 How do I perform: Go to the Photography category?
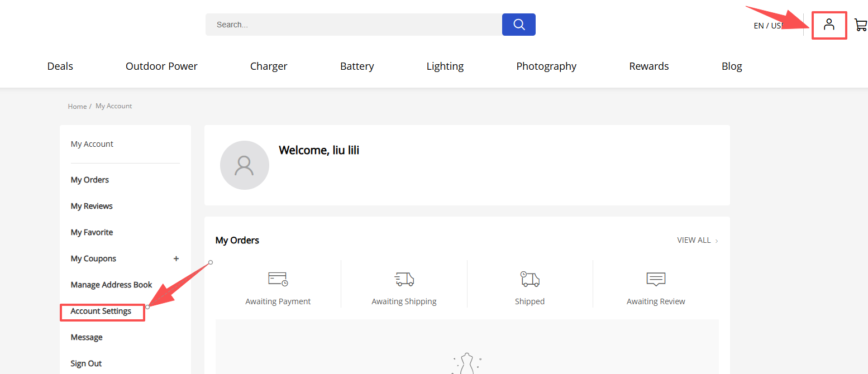coord(546,66)
